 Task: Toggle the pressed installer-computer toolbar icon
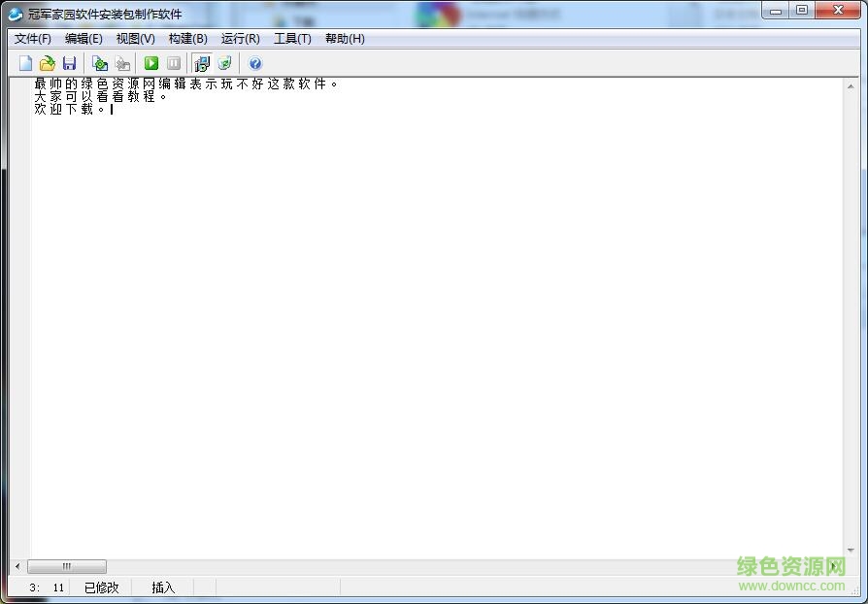pos(202,63)
